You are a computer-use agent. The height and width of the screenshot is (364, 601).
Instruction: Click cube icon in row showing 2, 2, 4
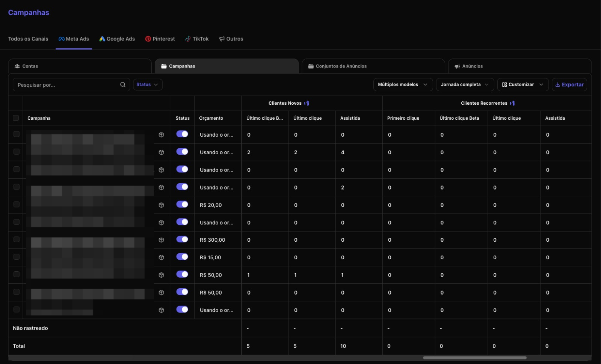click(161, 152)
